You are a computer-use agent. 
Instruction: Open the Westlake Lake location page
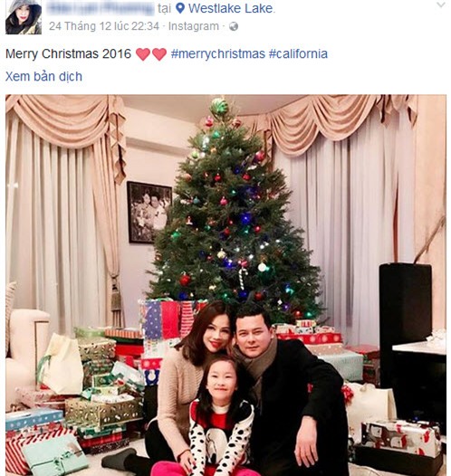point(231,8)
